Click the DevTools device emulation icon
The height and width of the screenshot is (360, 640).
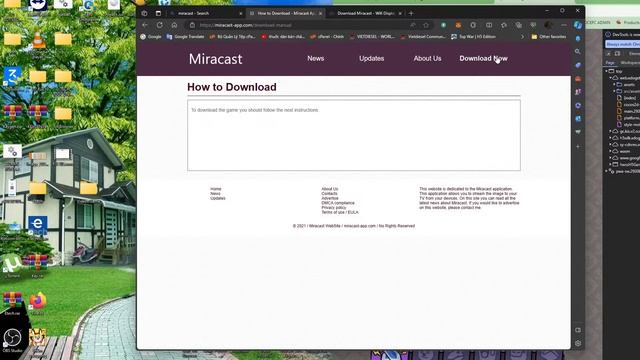point(617,53)
